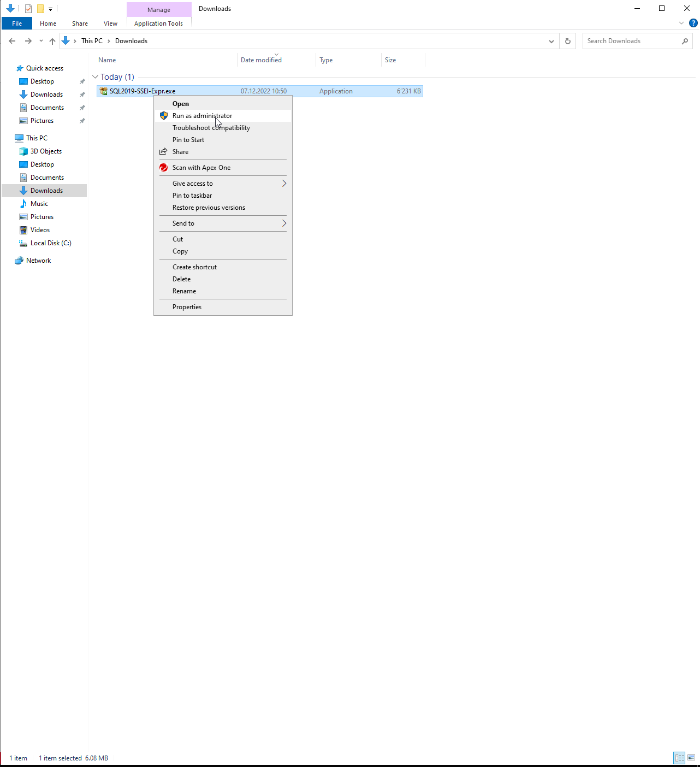Choose Restore previous versions
Screen dimensions: 700x767
tap(223, 208)
